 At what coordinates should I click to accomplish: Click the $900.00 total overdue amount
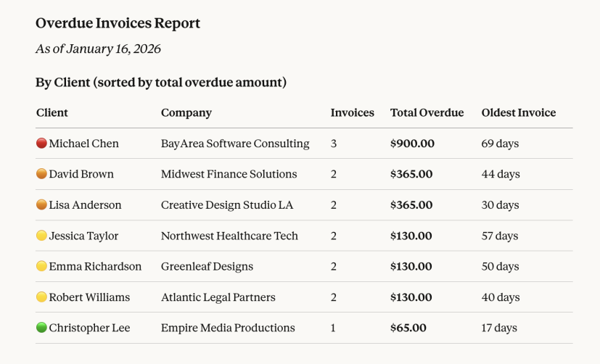pos(412,144)
